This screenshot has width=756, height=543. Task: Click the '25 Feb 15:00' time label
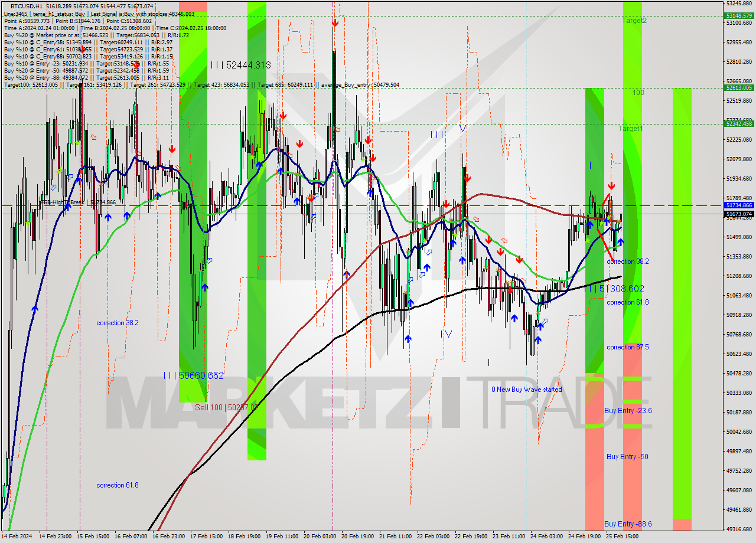[622, 537]
